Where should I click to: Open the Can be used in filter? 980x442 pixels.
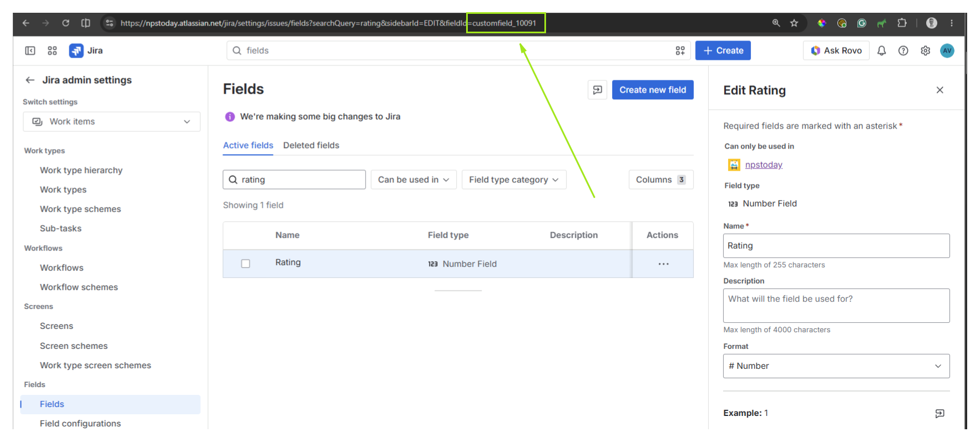(413, 180)
